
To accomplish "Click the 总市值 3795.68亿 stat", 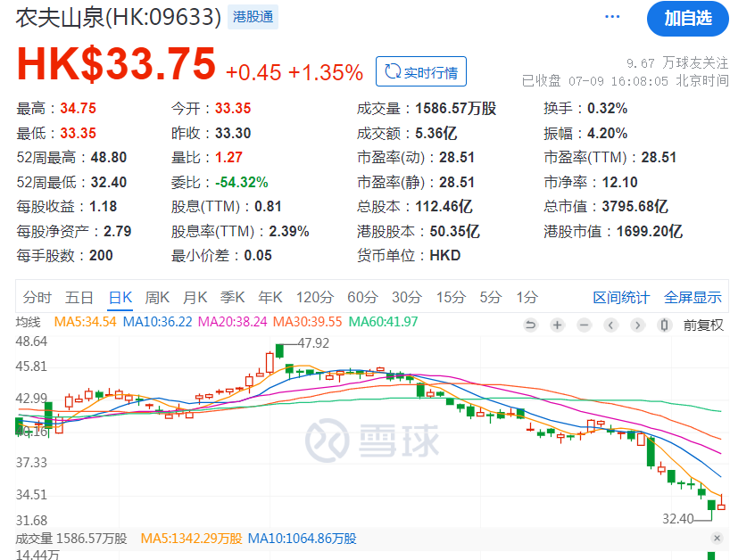I will click(606, 206).
